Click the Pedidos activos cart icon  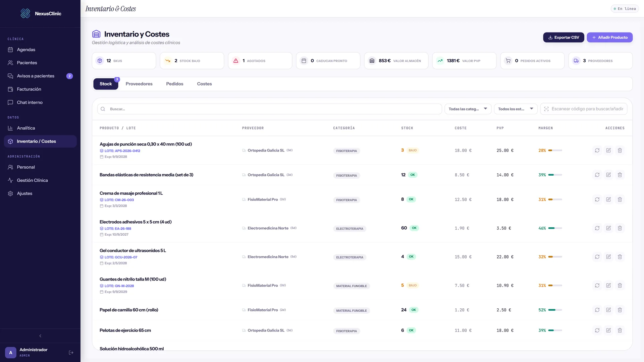click(508, 61)
